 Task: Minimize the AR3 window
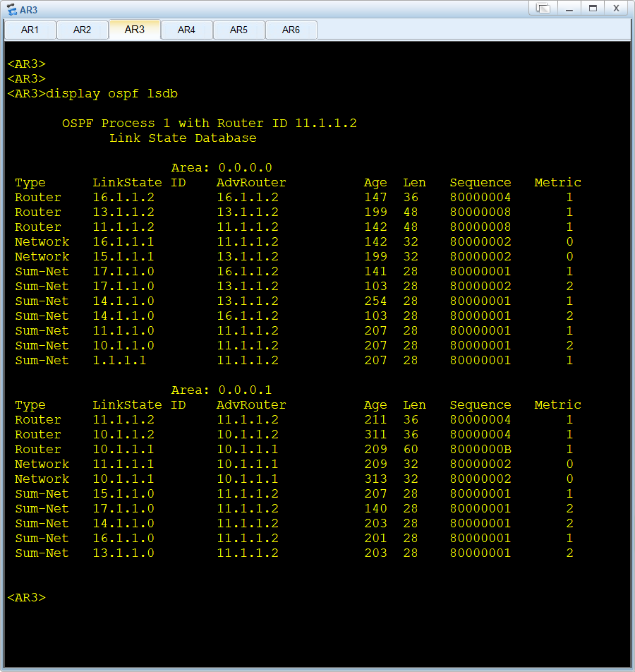click(x=569, y=8)
